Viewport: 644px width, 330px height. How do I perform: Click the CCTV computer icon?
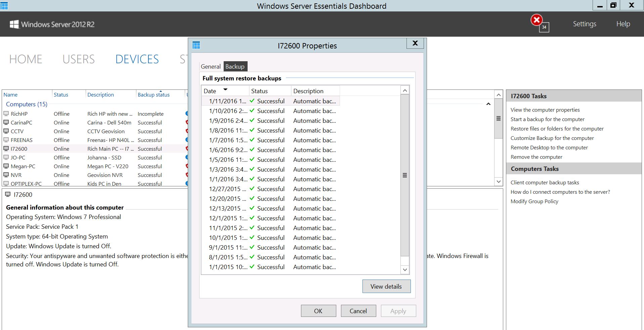click(x=6, y=131)
